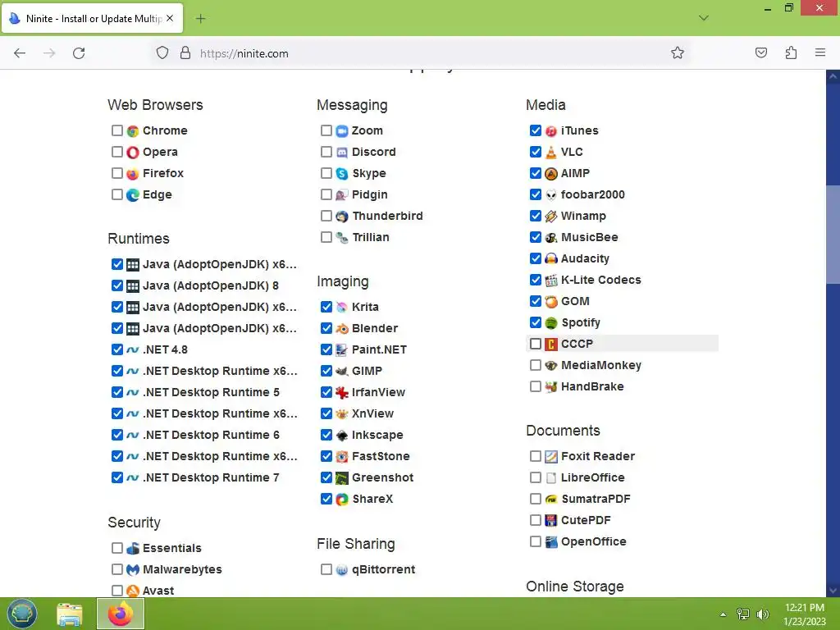Click the IrfanView red icon
Image resolution: width=840 pixels, height=630 pixels.
point(342,392)
